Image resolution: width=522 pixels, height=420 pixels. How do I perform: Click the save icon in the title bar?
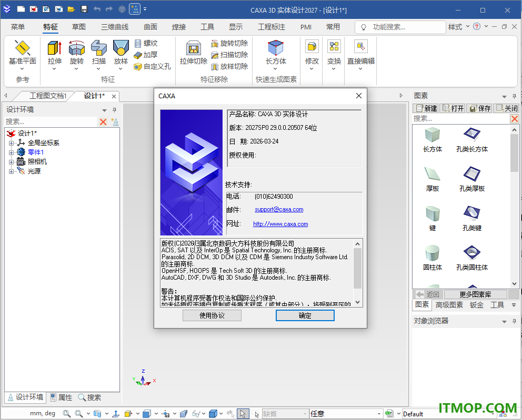pyautogui.click(x=84, y=9)
